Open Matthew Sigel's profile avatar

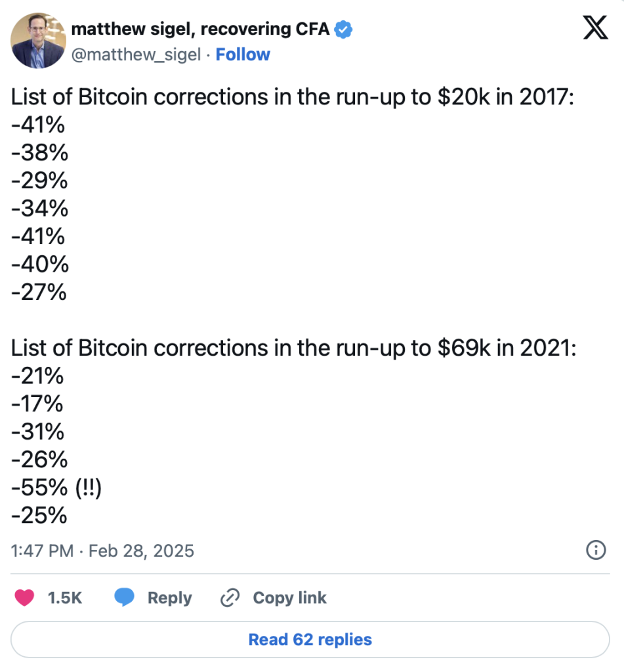pyautogui.click(x=37, y=41)
